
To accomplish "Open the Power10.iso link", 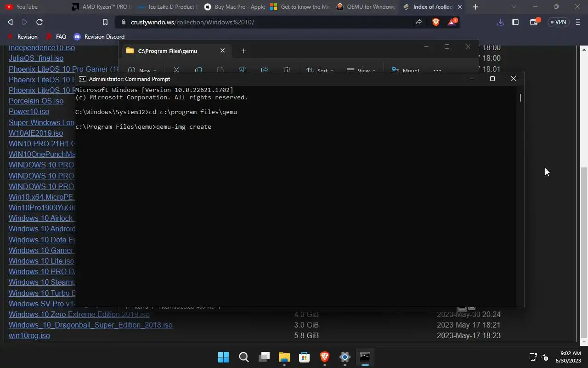I will click(x=29, y=111).
